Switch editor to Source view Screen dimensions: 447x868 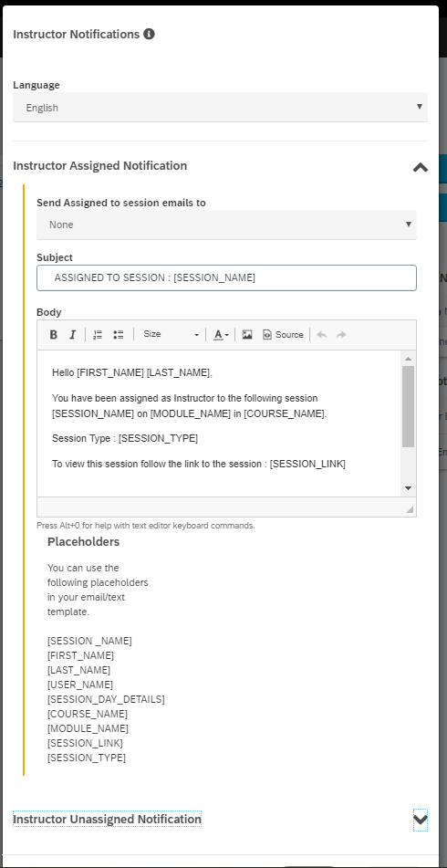[283, 334]
